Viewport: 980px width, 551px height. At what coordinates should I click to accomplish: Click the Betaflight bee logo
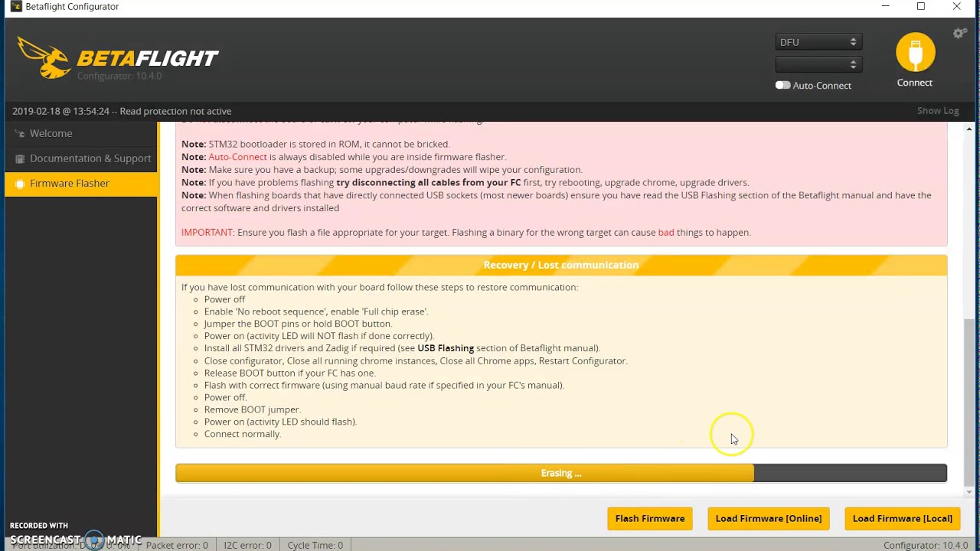tap(44, 57)
